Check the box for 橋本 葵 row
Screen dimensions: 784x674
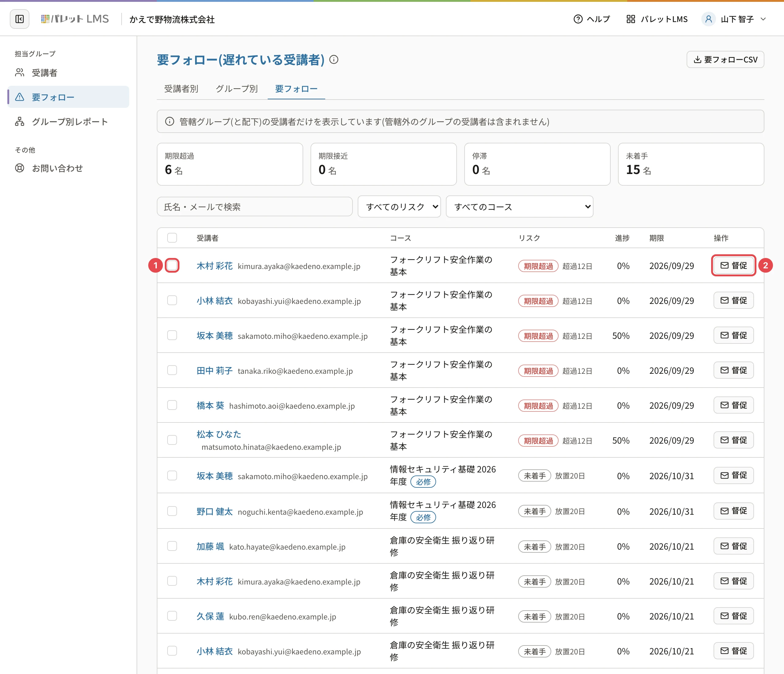tap(172, 405)
